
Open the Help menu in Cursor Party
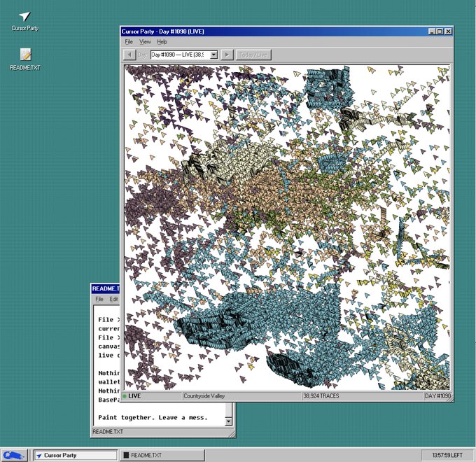pyautogui.click(x=162, y=42)
